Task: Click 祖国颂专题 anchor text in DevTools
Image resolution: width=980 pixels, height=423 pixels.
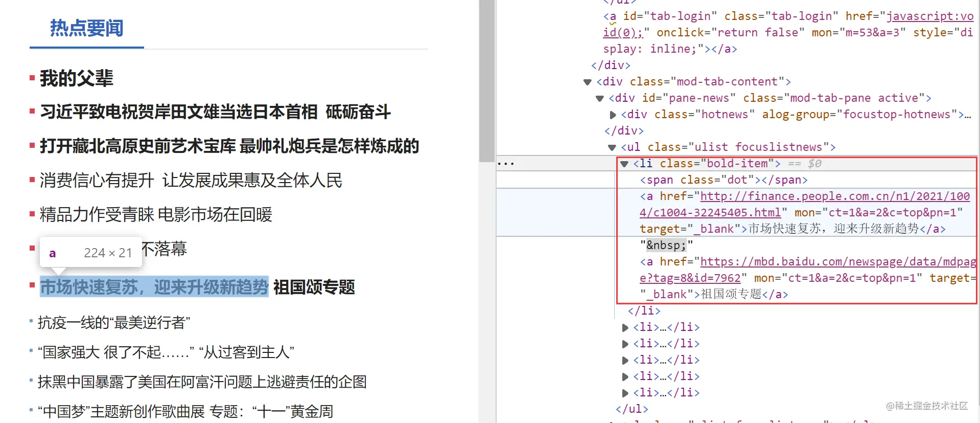Action: tap(731, 294)
